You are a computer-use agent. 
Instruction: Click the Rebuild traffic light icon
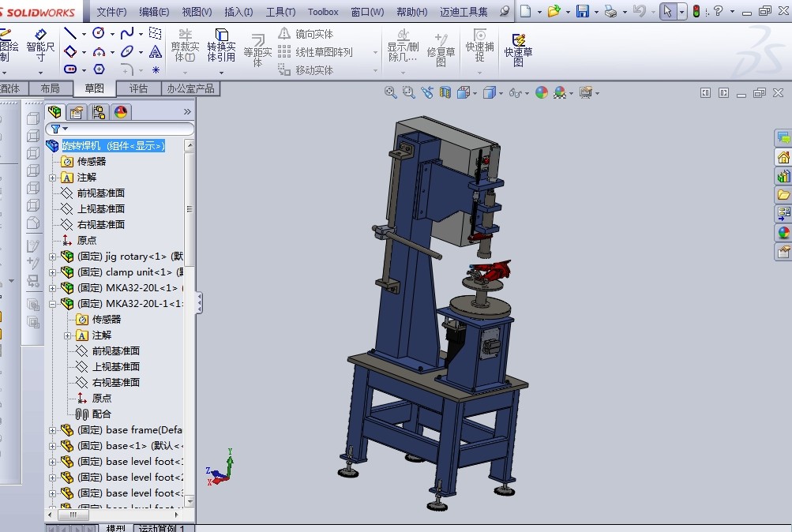click(696, 10)
